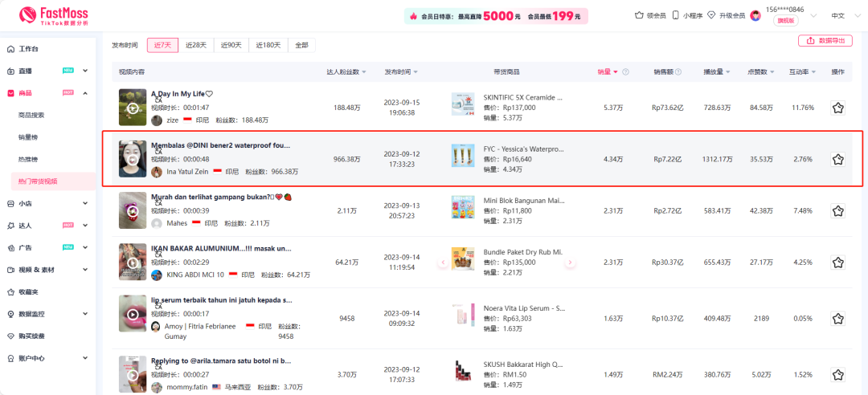Choose 全部 publish time range

point(301,46)
